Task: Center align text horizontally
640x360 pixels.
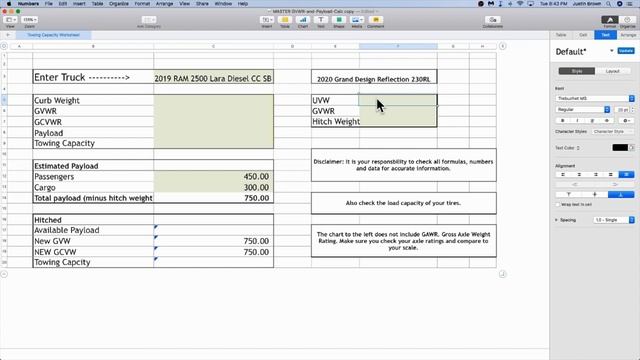Action: pos(579,175)
